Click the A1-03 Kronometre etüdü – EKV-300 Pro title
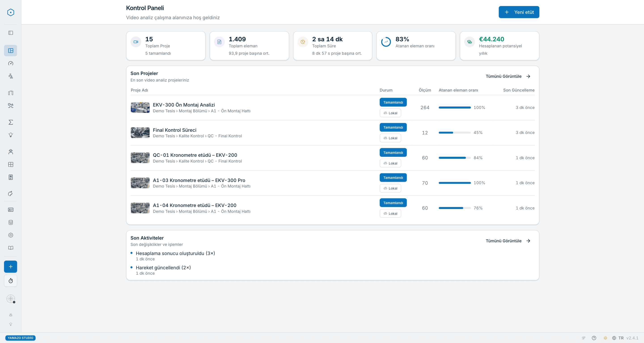This screenshot has width=644, height=343. (199, 180)
